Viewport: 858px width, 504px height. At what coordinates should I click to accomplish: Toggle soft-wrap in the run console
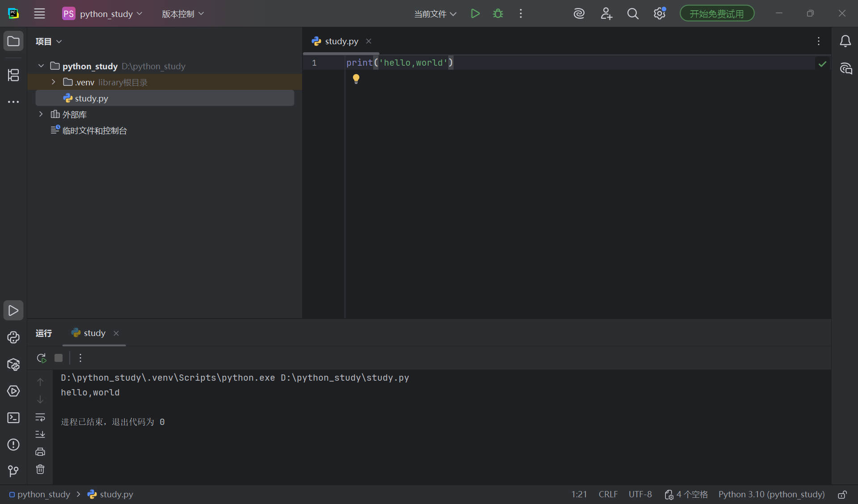[40, 418]
